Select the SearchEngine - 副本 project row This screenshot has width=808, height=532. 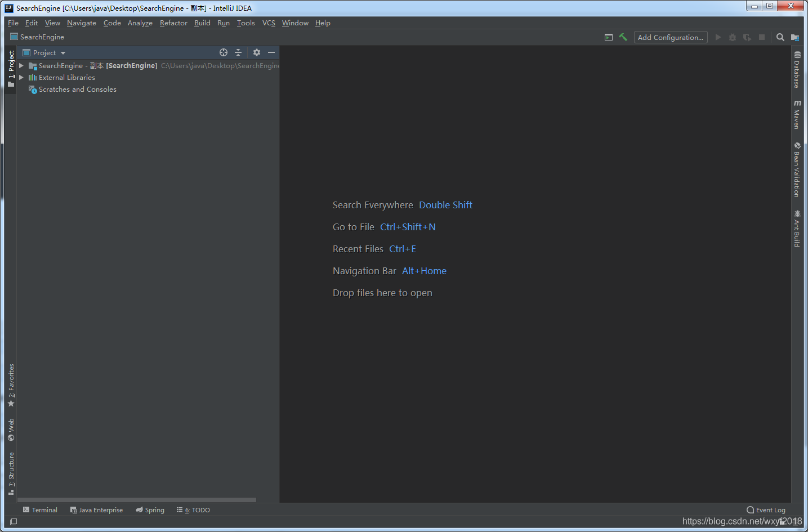[x=148, y=66]
